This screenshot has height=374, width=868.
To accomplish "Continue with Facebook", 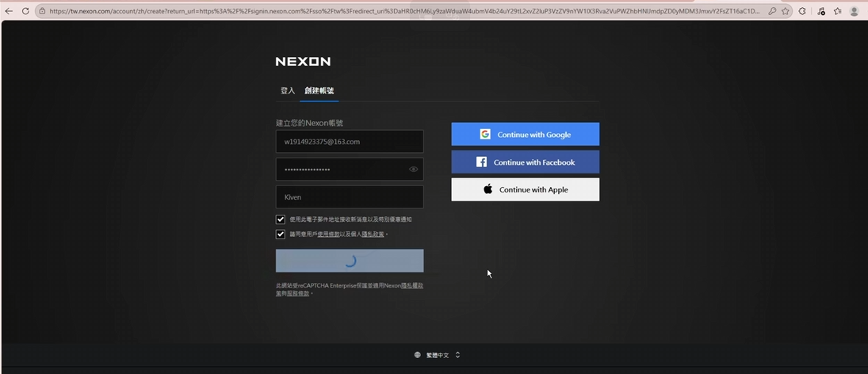I will [x=525, y=162].
